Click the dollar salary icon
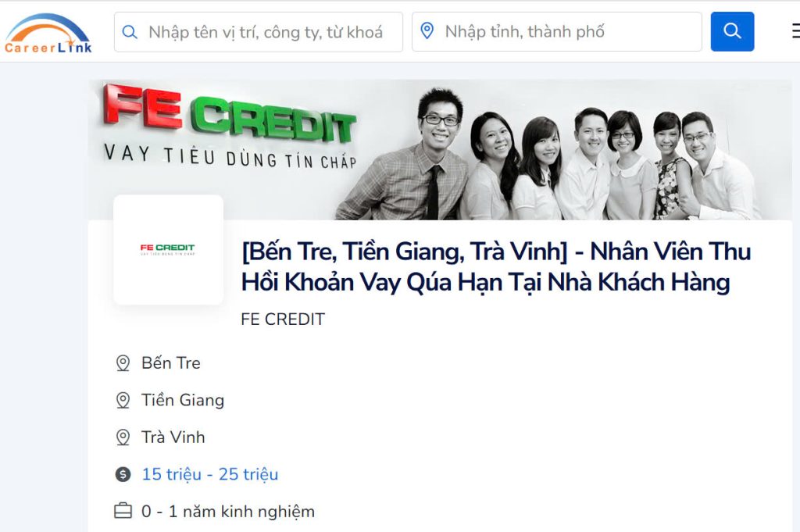The image size is (800, 532). coord(123,474)
